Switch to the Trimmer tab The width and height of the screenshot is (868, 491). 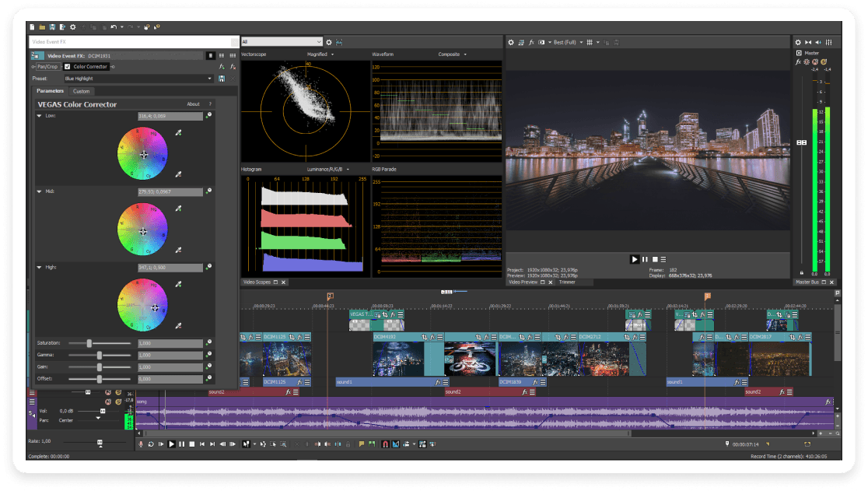click(x=567, y=282)
